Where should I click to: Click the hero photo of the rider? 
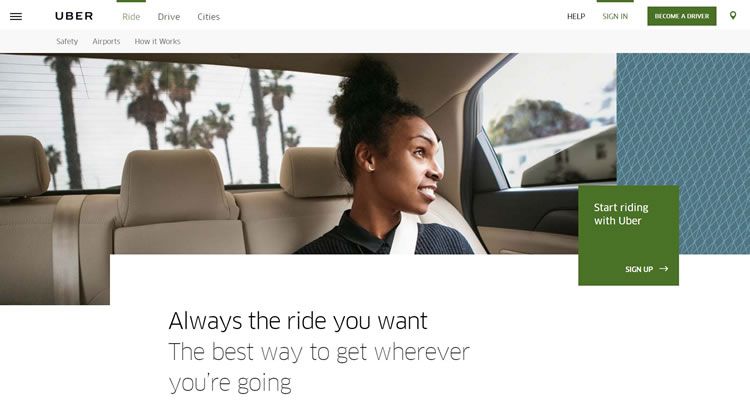(x=308, y=154)
